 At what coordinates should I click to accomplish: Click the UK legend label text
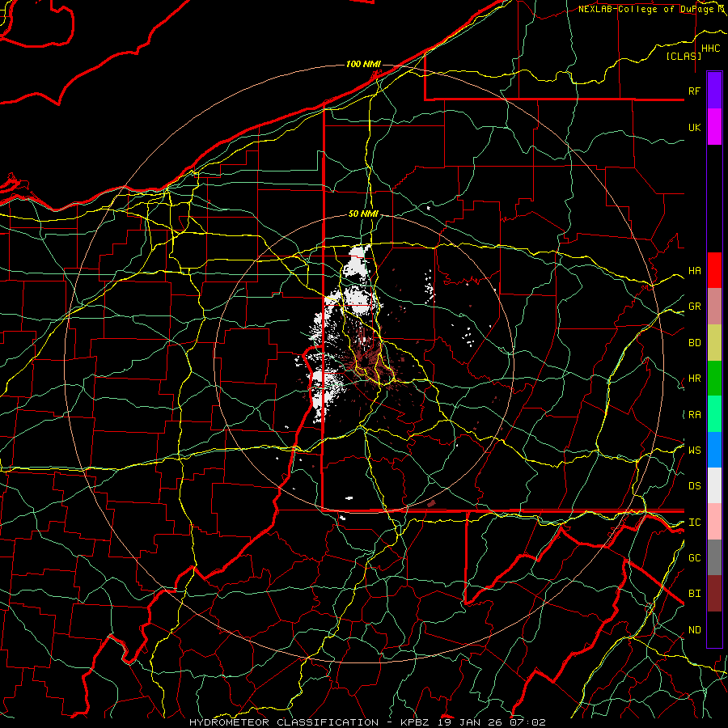694,127
